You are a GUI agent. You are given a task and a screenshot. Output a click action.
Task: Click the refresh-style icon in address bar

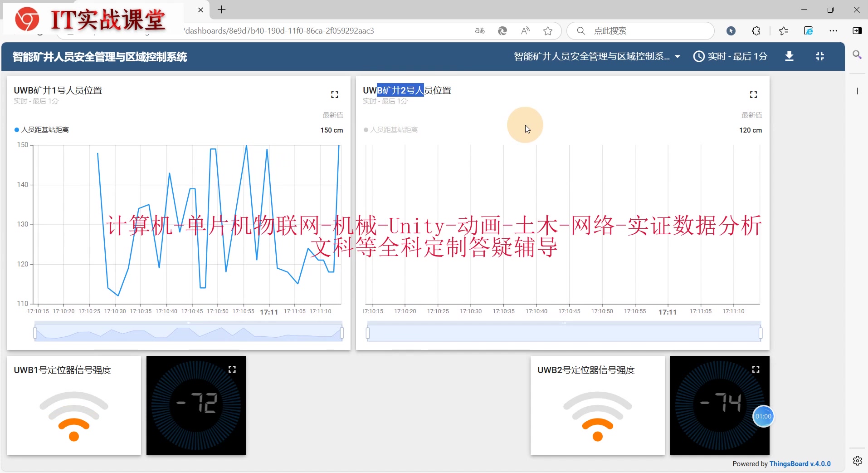[x=502, y=31]
